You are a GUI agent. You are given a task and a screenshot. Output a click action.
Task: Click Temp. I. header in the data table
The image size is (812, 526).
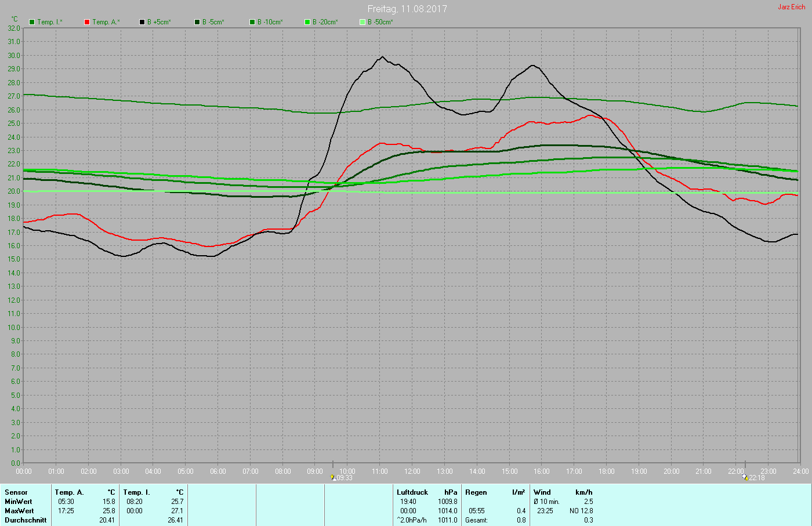(x=136, y=492)
